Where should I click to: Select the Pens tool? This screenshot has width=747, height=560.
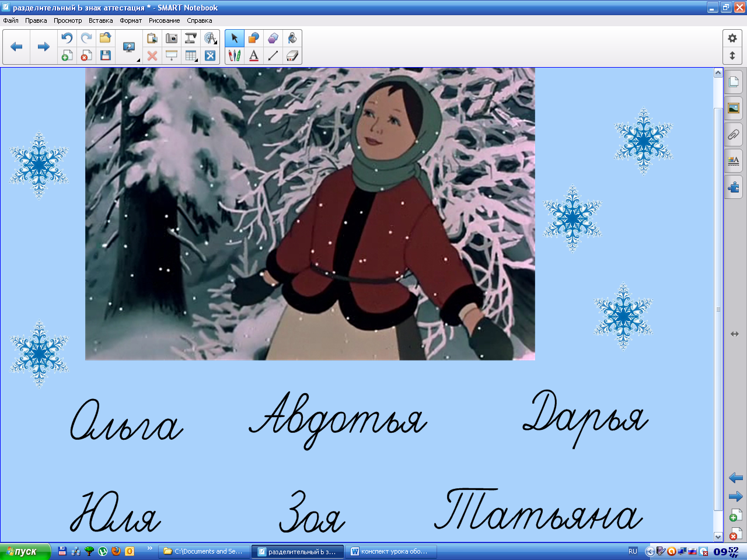(235, 55)
